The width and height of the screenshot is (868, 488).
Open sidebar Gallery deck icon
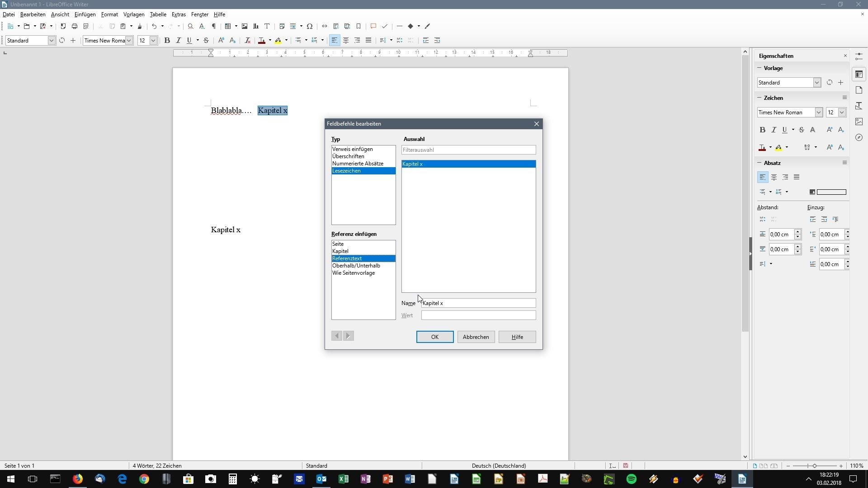(x=859, y=122)
